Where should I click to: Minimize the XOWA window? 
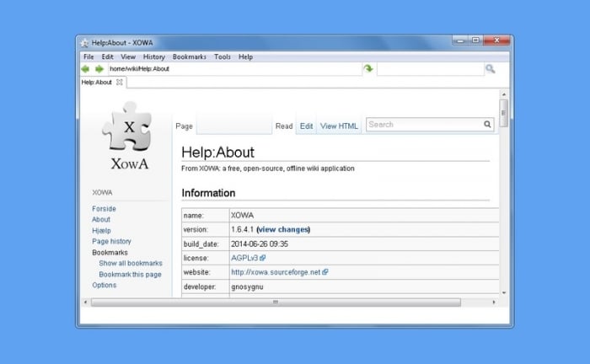coord(460,40)
